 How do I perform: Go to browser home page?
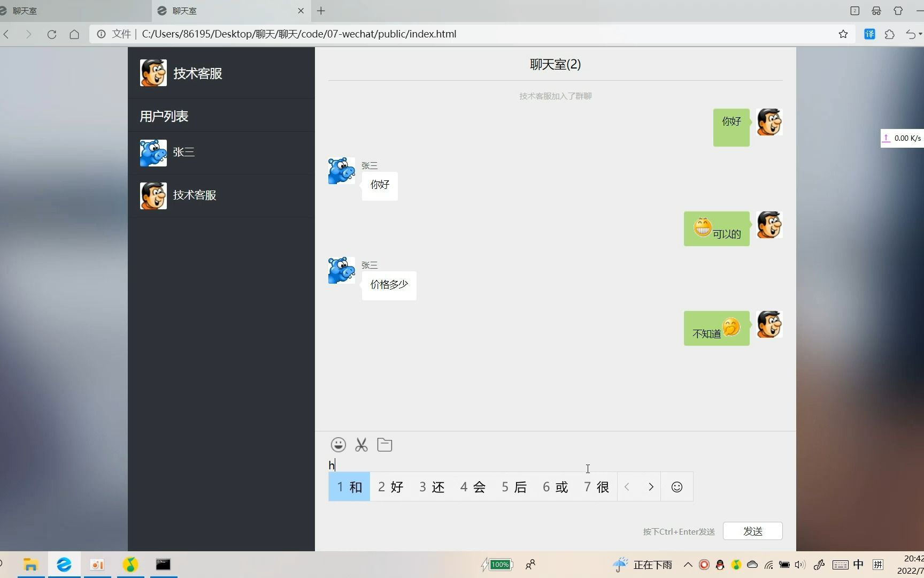(x=74, y=34)
